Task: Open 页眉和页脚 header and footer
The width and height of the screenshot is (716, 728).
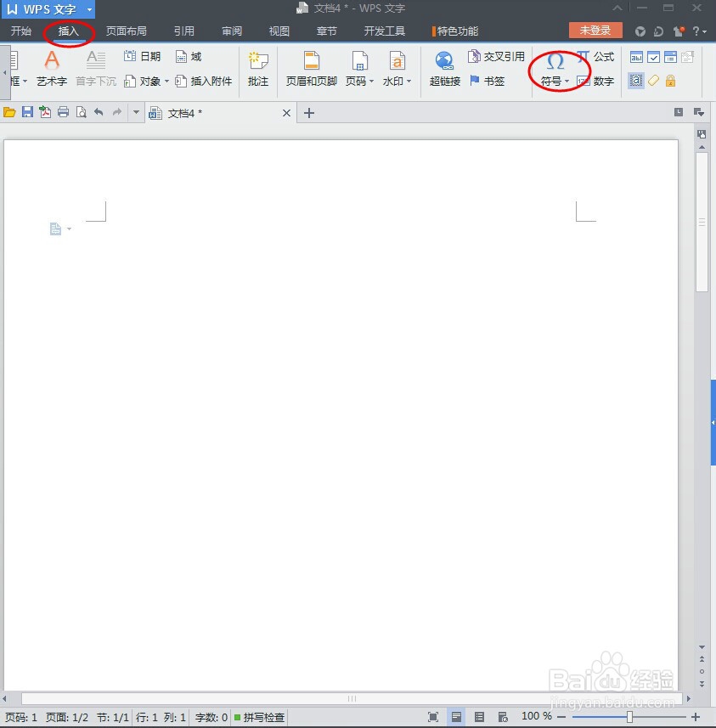Action: tap(311, 69)
